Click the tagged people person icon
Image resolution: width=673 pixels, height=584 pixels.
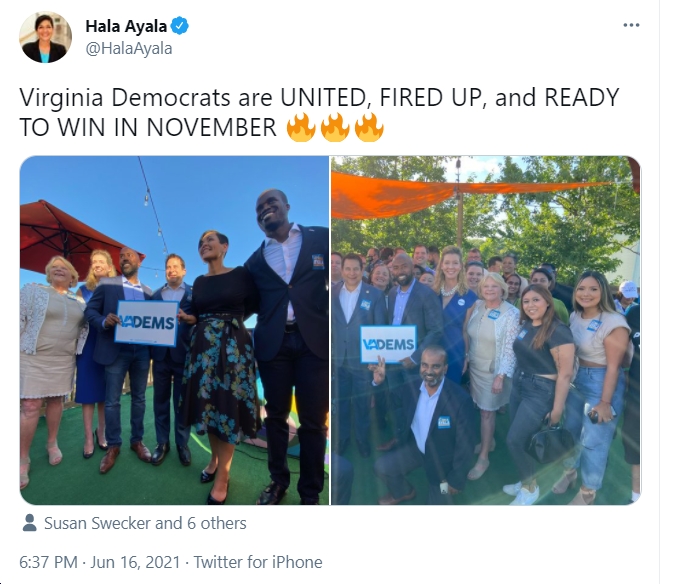[30, 523]
